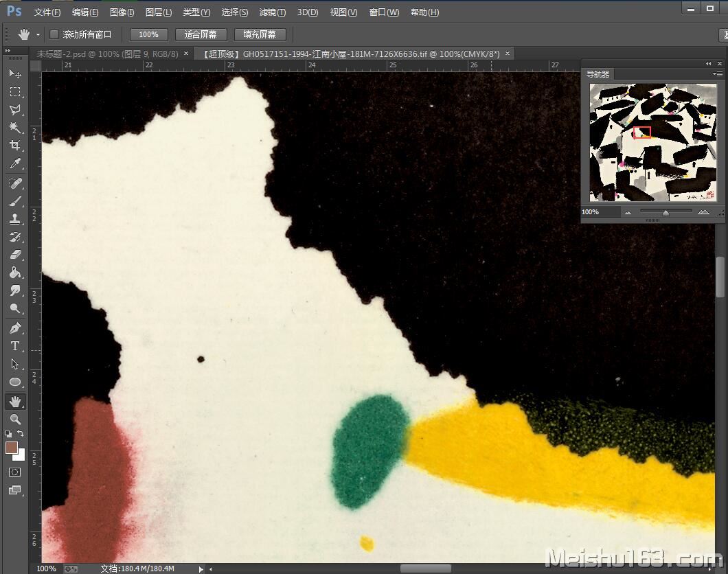Open the 图层(L) menu
728x574 pixels.
click(159, 12)
